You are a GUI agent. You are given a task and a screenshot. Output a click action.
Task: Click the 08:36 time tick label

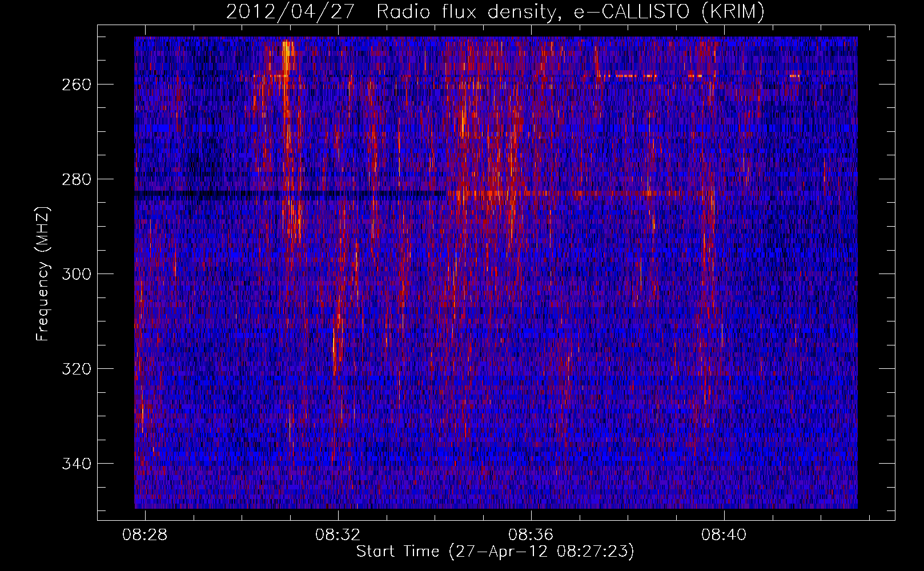tap(531, 535)
